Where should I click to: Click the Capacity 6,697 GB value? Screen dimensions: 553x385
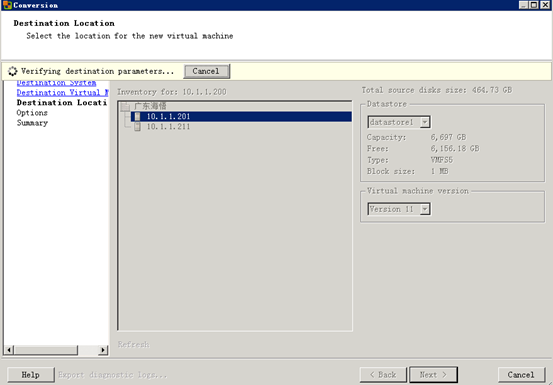pyautogui.click(x=448, y=137)
